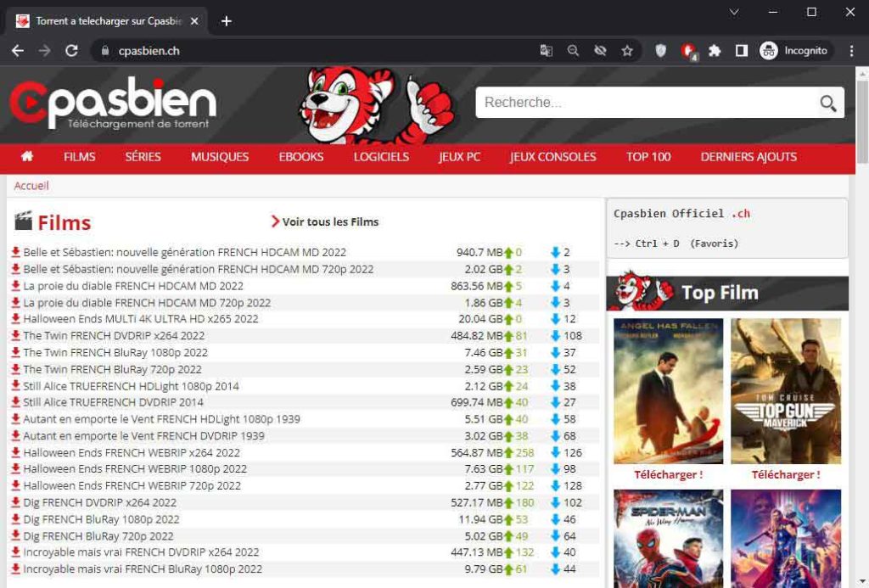Click the home icon in red navigation bar

(x=27, y=156)
